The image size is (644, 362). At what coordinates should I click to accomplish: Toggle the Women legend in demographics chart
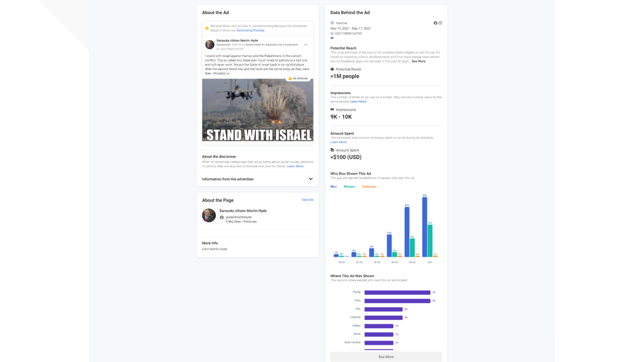click(x=349, y=187)
